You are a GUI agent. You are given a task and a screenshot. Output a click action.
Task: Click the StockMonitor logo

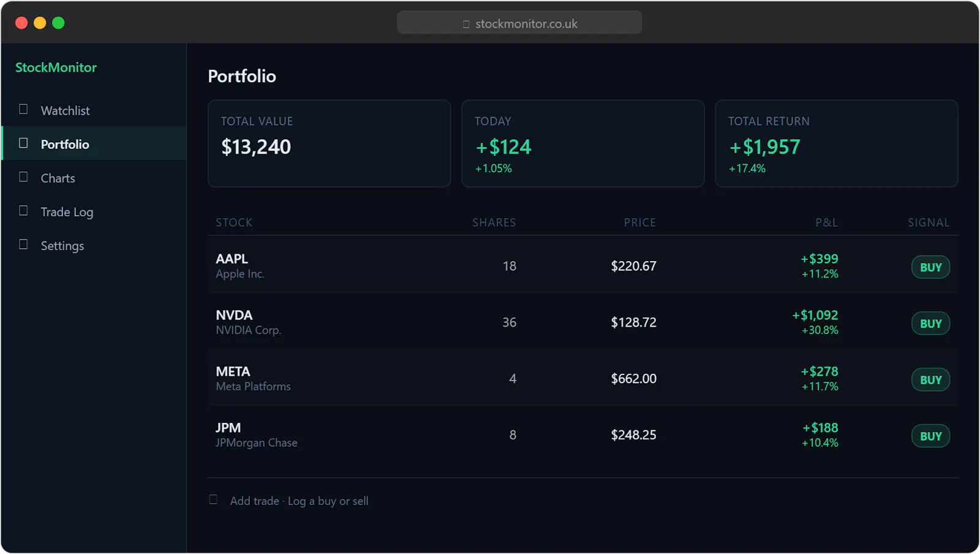[x=56, y=67]
